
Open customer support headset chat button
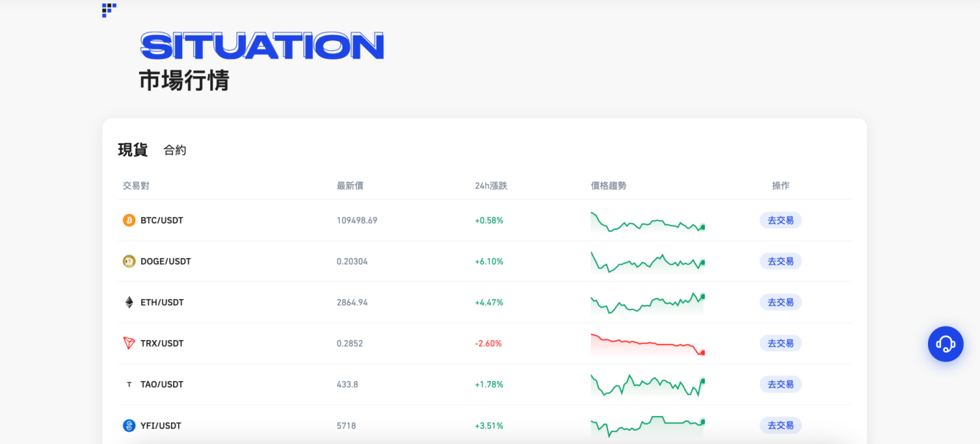[x=945, y=343]
